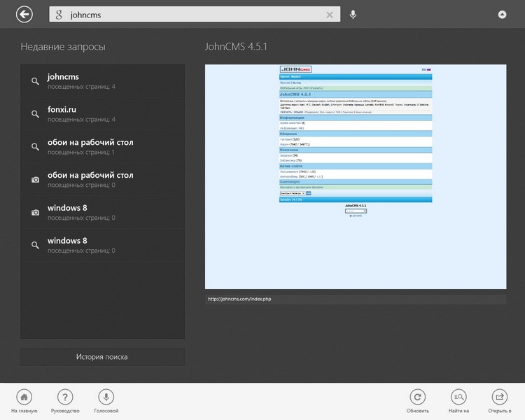This screenshot has height=420, width=525.
Task: Click magnifier icon beside fonxi.ru
Action: [x=35, y=114]
